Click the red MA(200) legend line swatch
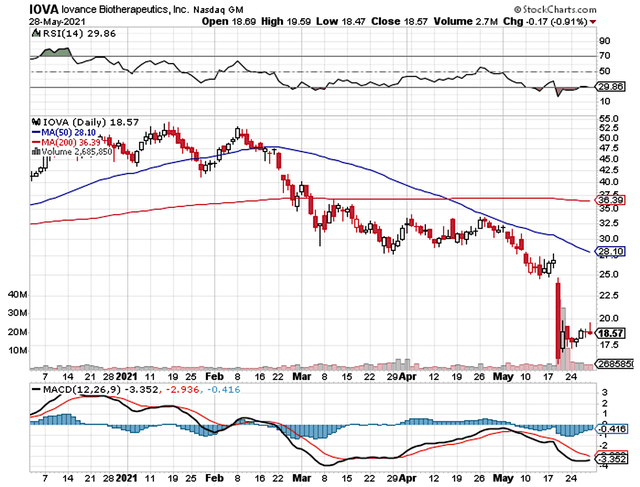The image size is (640, 487). click(36, 142)
